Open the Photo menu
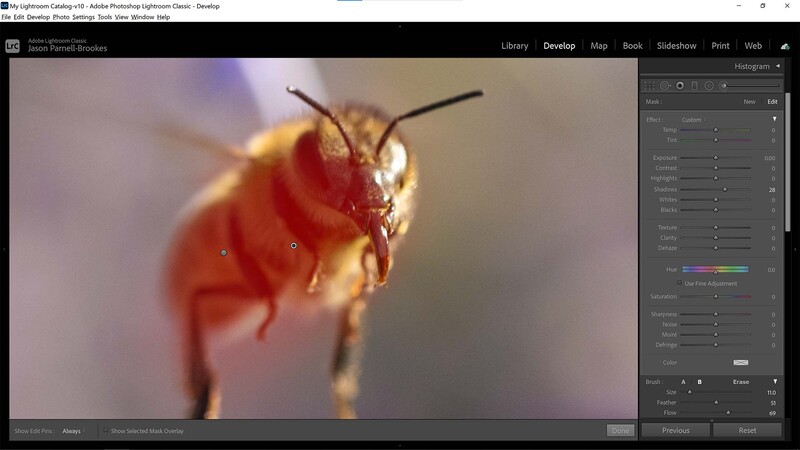 click(61, 17)
